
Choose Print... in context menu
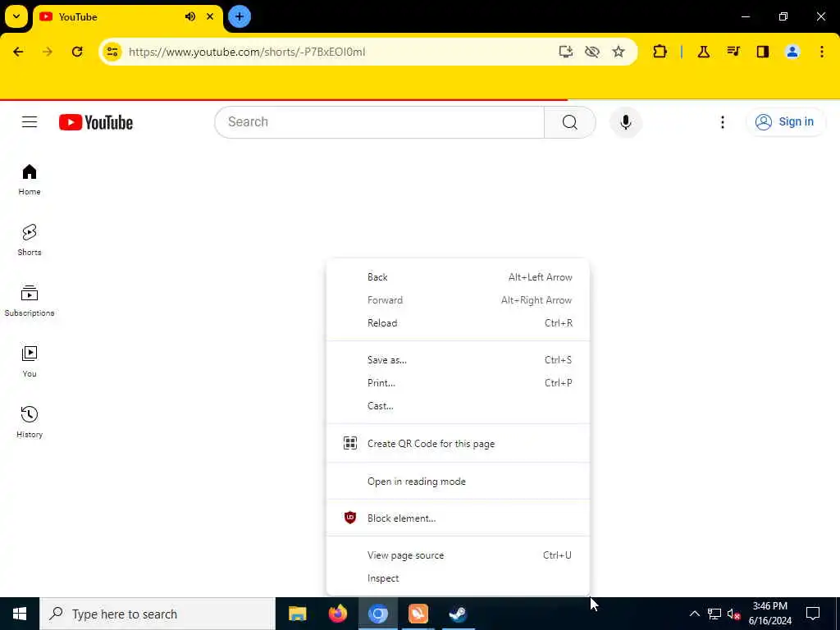click(x=458, y=383)
